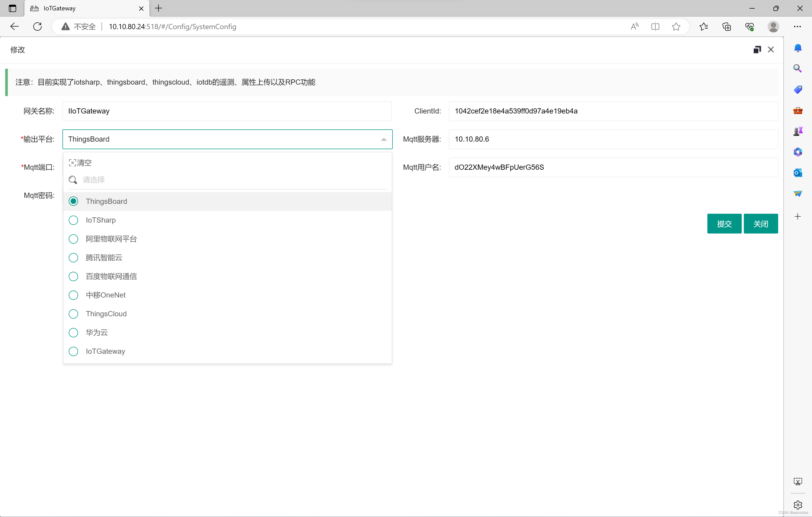Screen dimensions: 812x517
Task: Submit the form with 提交 button
Action: 724,224
